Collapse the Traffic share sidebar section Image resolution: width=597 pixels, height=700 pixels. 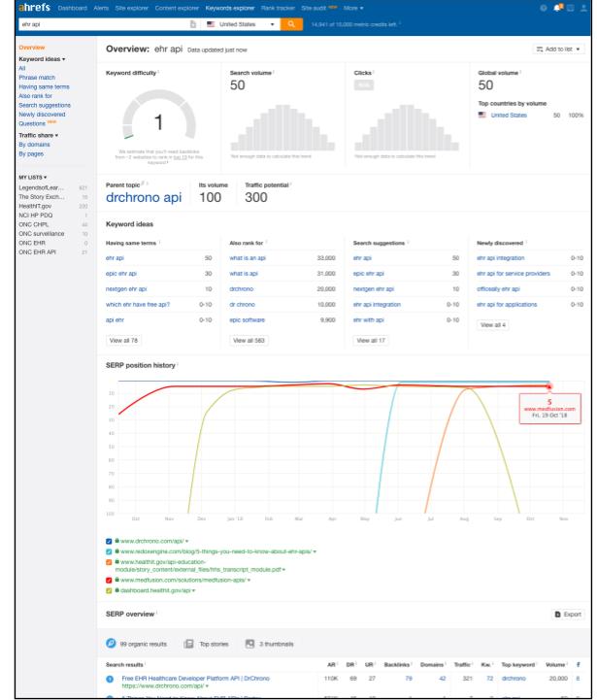pos(39,135)
